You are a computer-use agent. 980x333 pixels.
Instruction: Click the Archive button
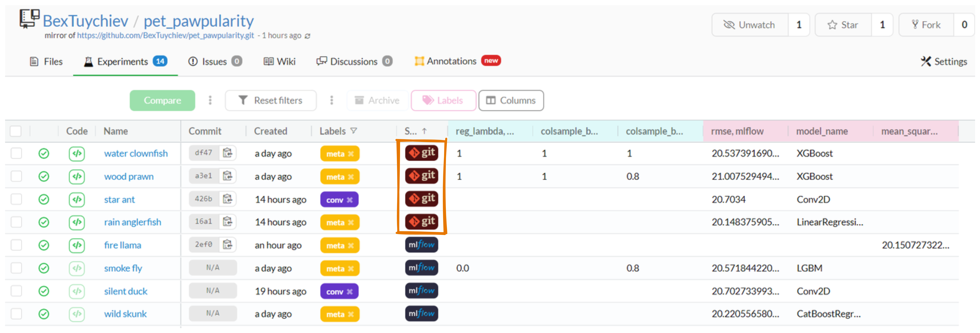point(377,100)
